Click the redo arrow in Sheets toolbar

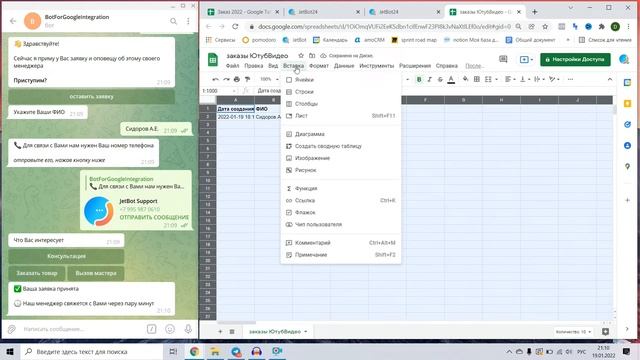click(x=226, y=79)
